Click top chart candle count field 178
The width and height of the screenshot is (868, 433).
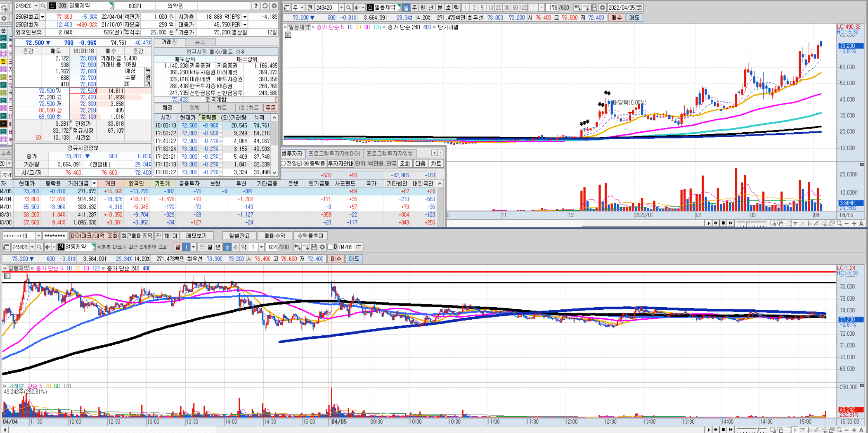click(552, 8)
